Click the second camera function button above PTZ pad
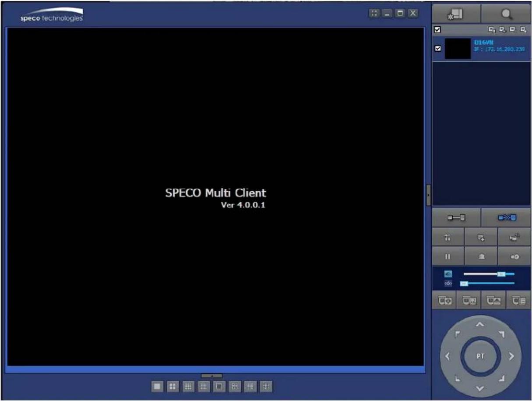This screenshot has height=401, width=532. pyautogui.click(x=469, y=301)
